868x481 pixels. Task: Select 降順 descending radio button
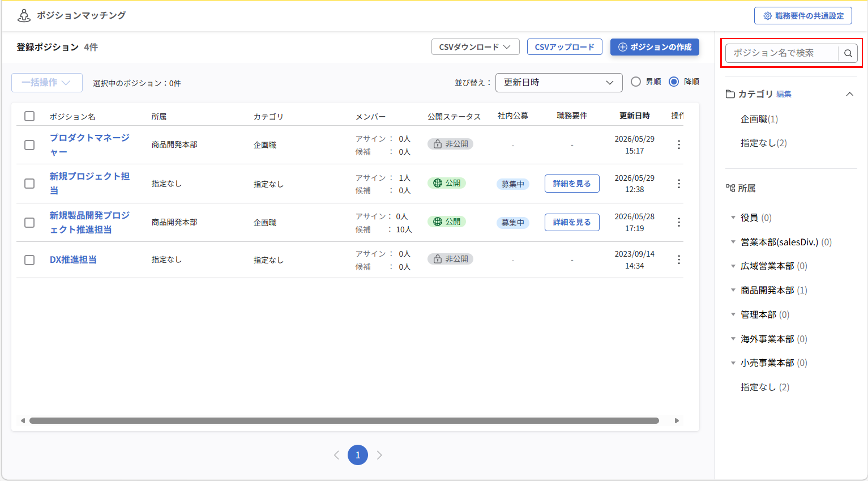click(673, 82)
